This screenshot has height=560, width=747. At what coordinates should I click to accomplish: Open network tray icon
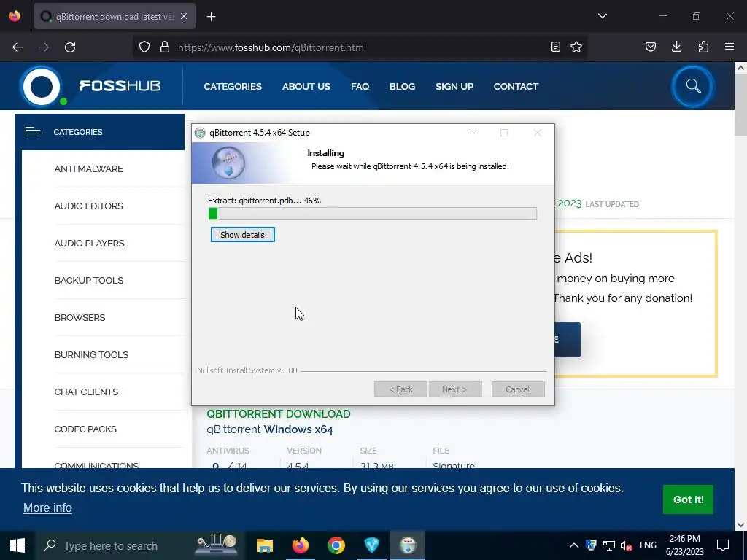pyautogui.click(x=609, y=545)
